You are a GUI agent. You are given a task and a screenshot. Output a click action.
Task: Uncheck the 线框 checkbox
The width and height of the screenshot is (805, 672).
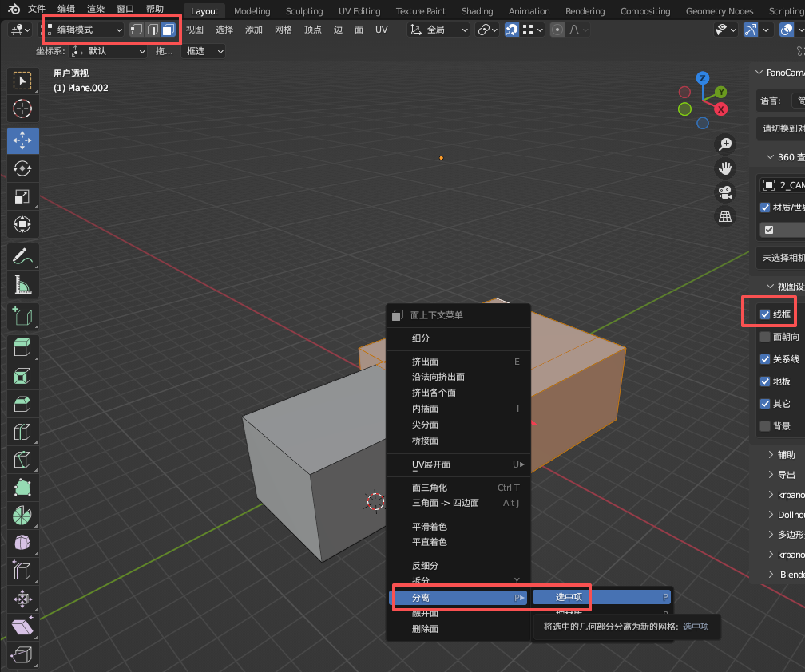[x=765, y=314]
